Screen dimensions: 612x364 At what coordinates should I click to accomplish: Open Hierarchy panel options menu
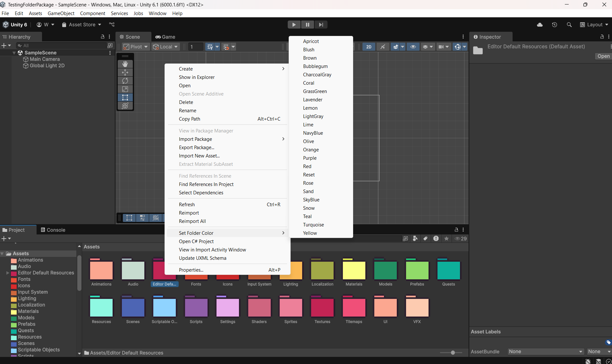(109, 37)
